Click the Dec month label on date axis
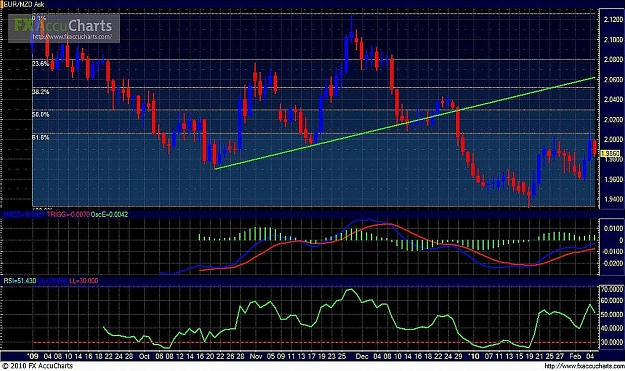 [x=362, y=356]
